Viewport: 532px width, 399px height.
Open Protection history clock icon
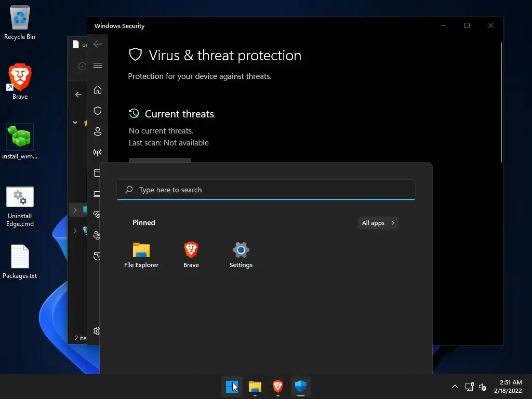[97, 256]
